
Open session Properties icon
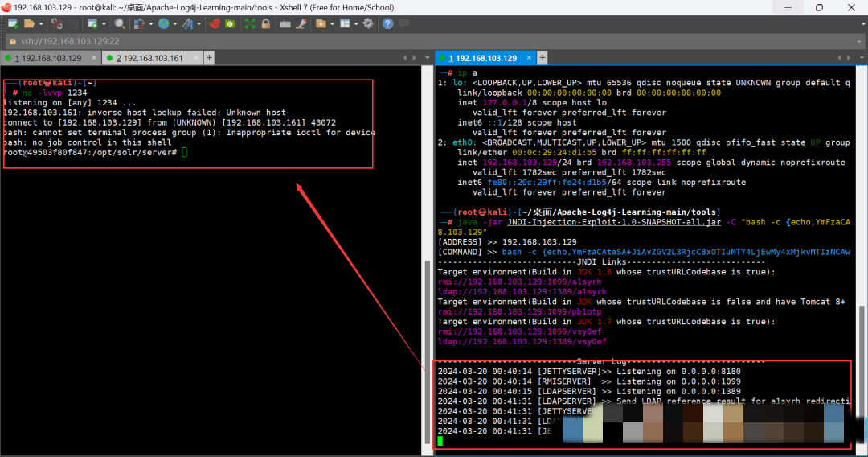(x=92, y=24)
